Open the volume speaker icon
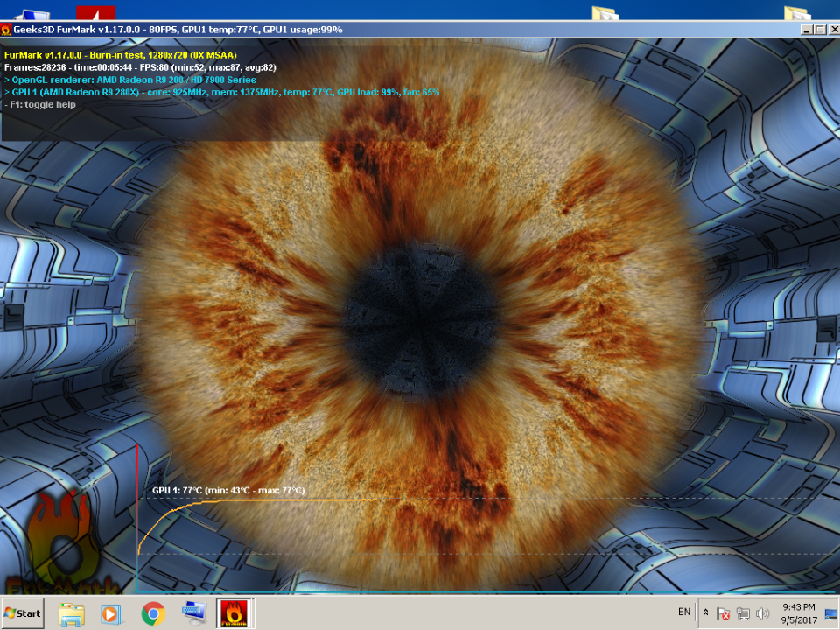The image size is (840, 630). 762,613
